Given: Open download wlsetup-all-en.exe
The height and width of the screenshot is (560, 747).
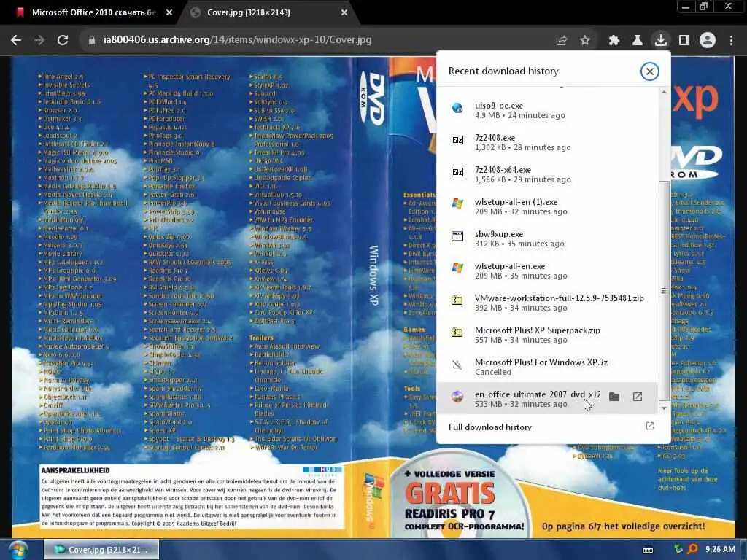Looking at the screenshot, I should (x=546, y=271).
